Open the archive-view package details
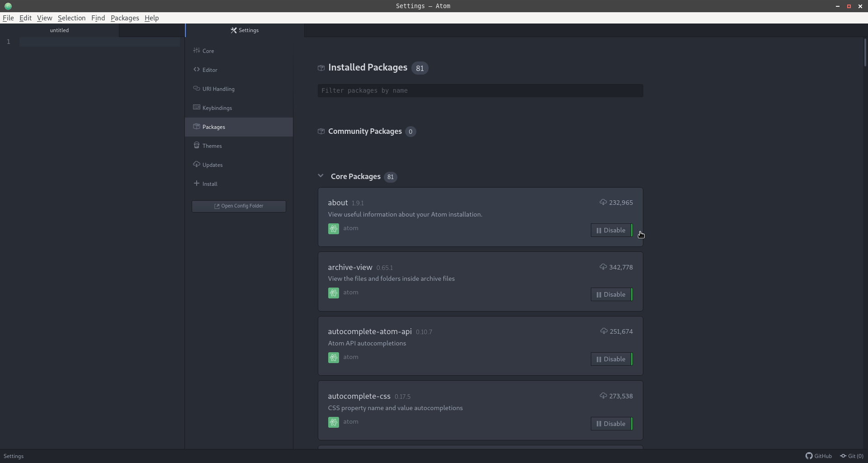 pyautogui.click(x=350, y=267)
